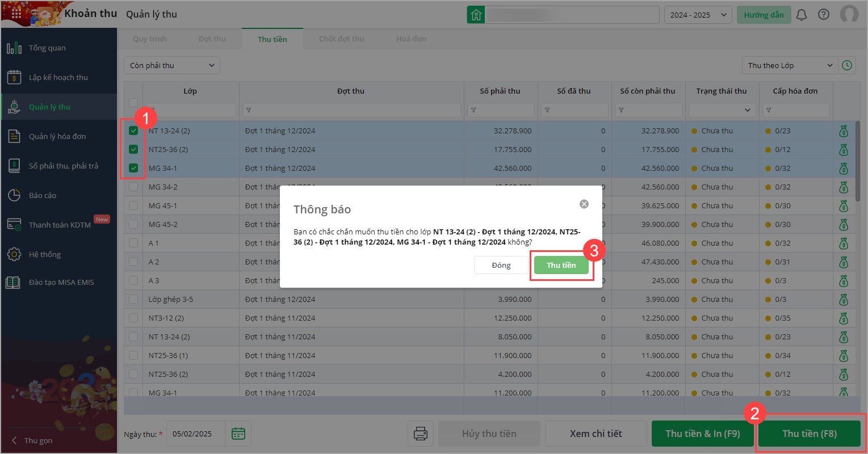Switch to the Đợt thu tab
Viewport: 868px width, 454px height.
tap(212, 39)
